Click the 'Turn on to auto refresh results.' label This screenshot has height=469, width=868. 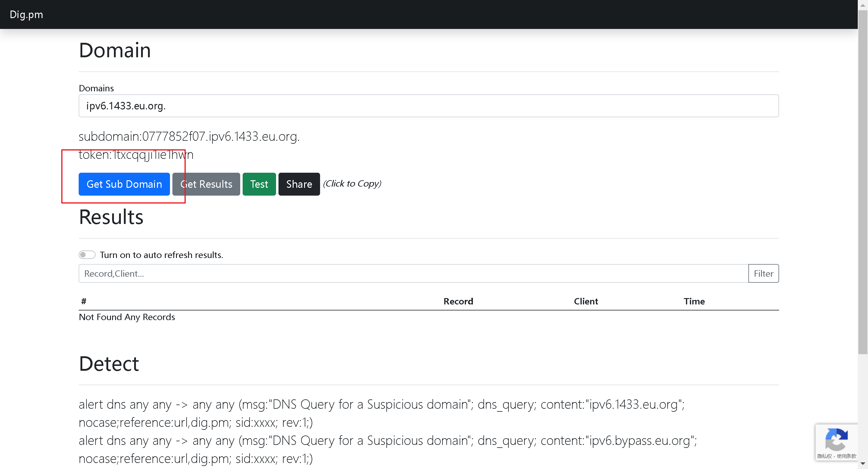point(162,255)
